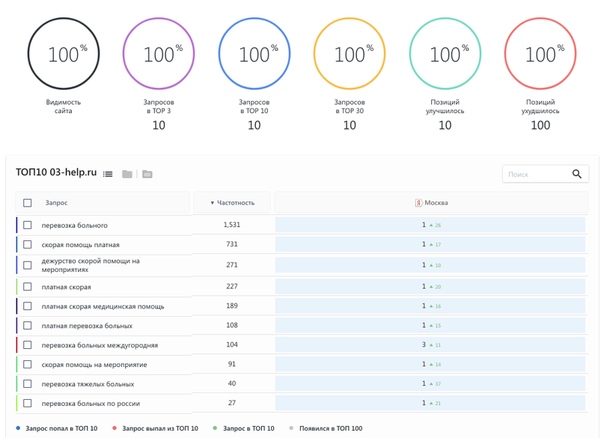The image size is (604, 438).
Task: Click frequency value 1,531
Action: click(x=232, y=225)
